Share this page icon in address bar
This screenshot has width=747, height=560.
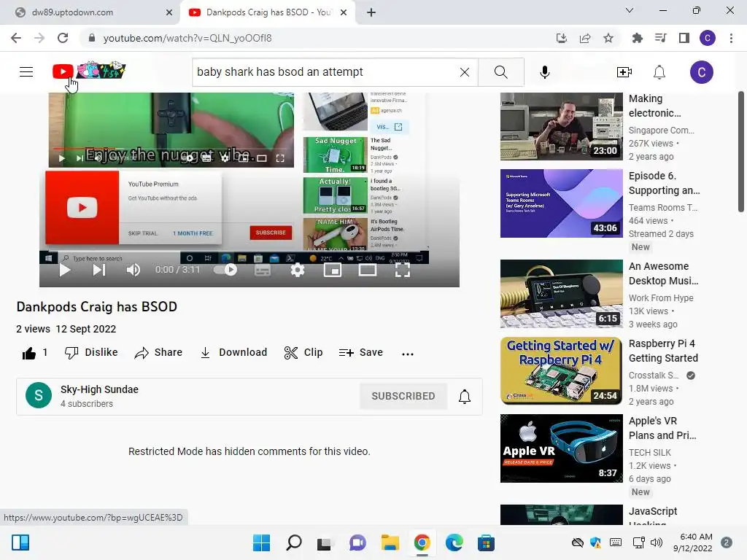coord(585,38)
